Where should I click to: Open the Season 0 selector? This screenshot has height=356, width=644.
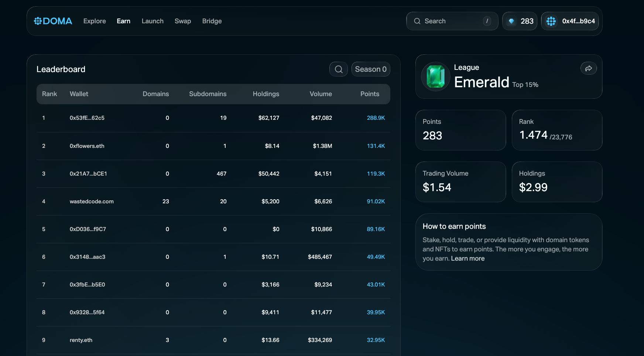point(370,69)
